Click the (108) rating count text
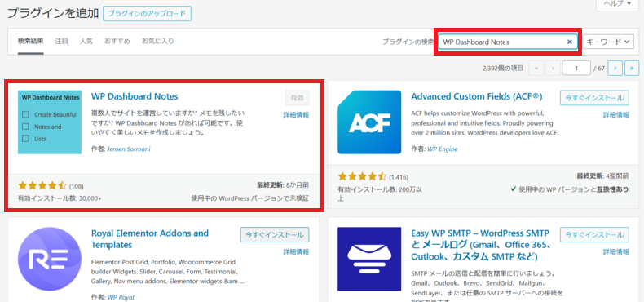 coord(76,186)
